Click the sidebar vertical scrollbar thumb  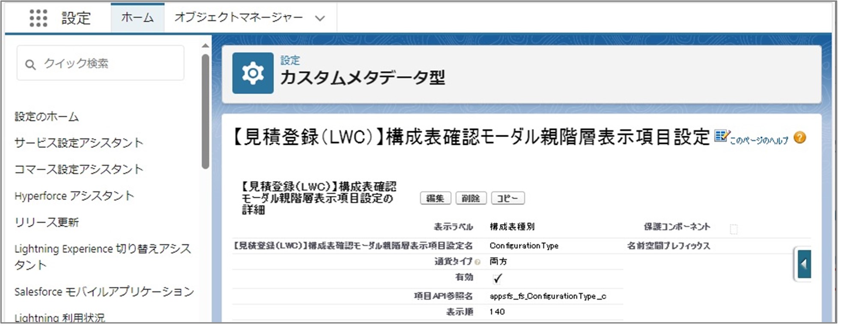[x=206, y=111]
